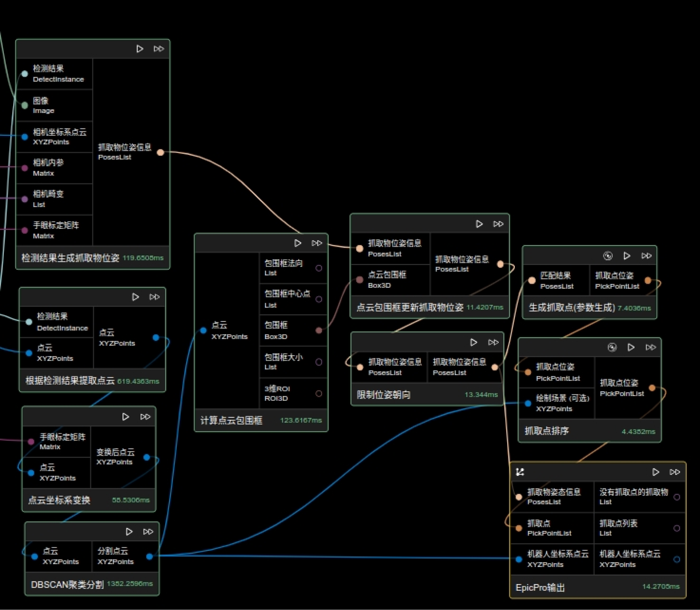
Task: Click the branch icon on EpicPro输出 node
Action: click(x=520, y=472)
